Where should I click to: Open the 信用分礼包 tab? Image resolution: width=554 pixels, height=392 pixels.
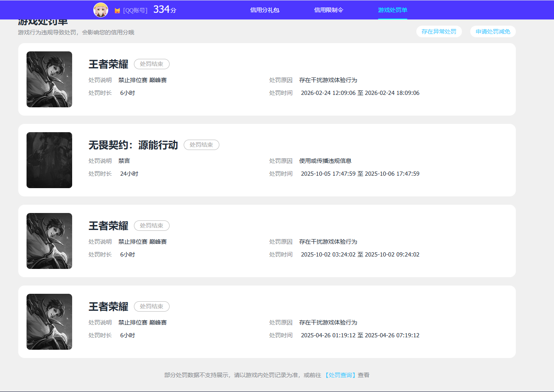(265, 10)
